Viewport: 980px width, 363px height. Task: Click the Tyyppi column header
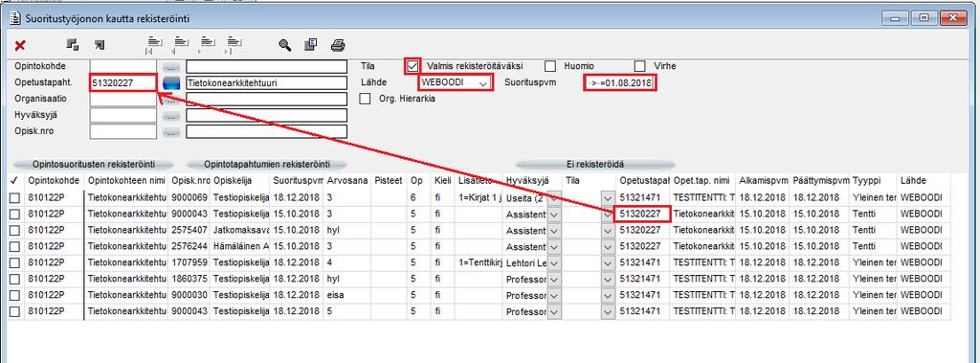click(874, 180)
